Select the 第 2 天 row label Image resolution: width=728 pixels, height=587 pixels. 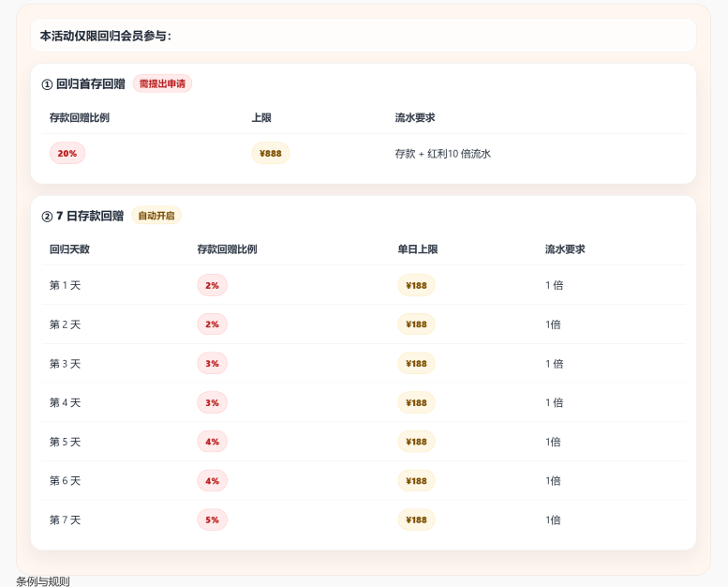65,324
